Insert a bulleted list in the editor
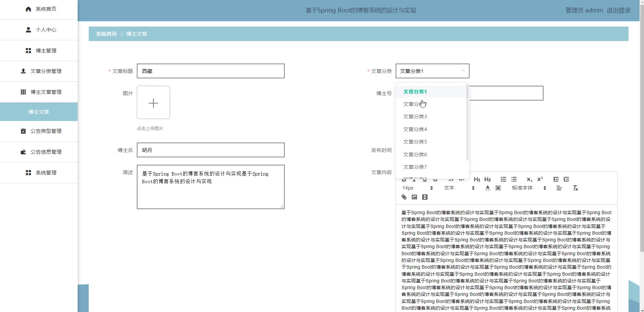Screen dimensions: 644x312 (x=514, y=179)
